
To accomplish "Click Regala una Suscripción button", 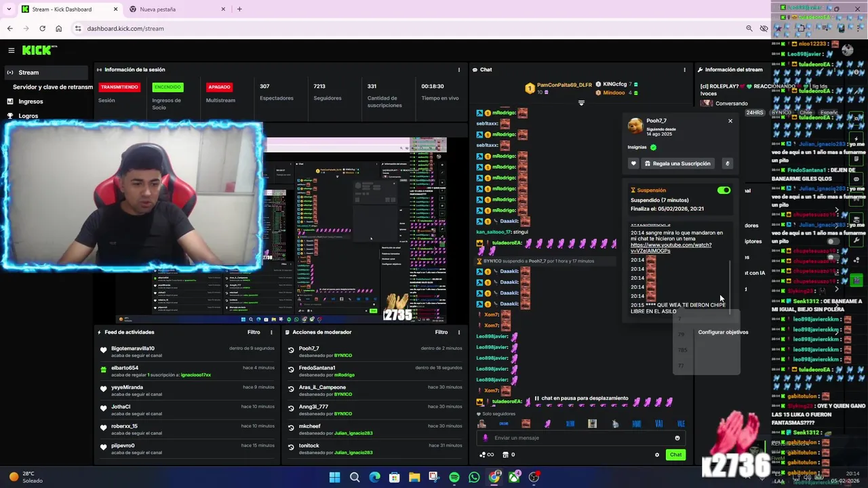I will [677, 163].
